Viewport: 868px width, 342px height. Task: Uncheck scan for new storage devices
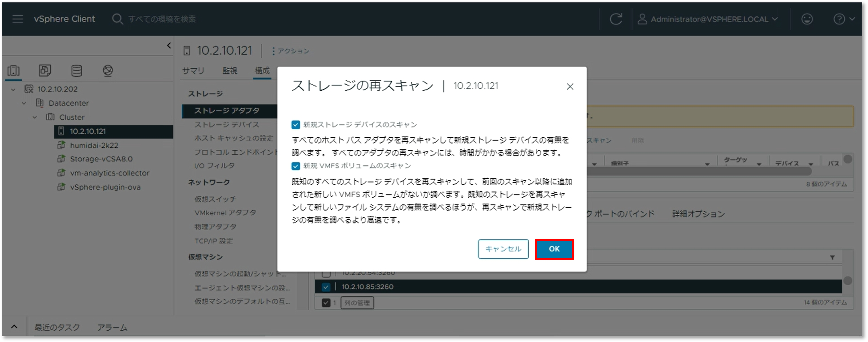pos(296,125)
